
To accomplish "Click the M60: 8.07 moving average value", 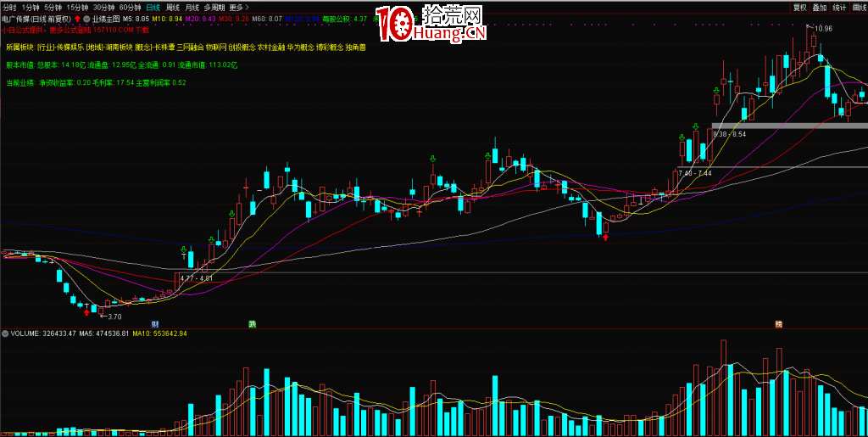I will click(x=267, y=19).
